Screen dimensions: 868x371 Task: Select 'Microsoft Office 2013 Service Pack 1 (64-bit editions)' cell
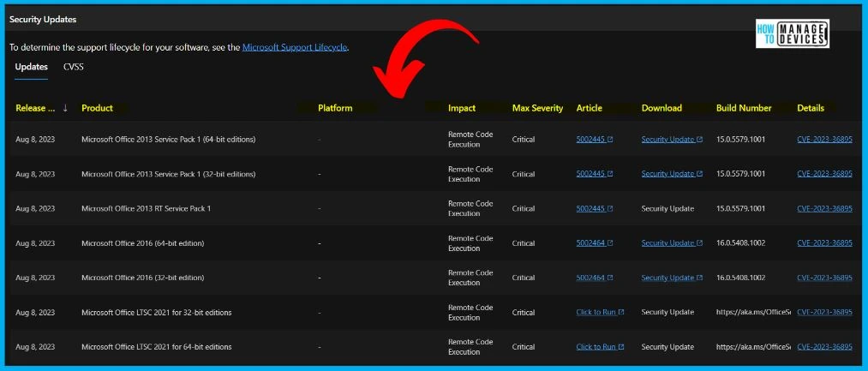pos(168,140)
